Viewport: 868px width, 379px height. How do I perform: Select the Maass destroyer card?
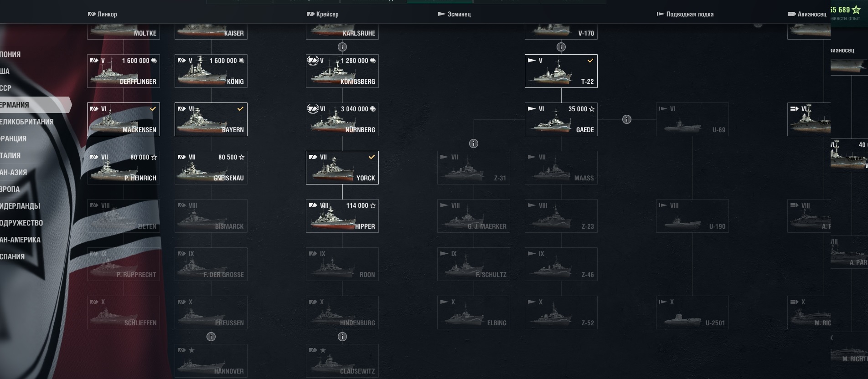point(561,168)
